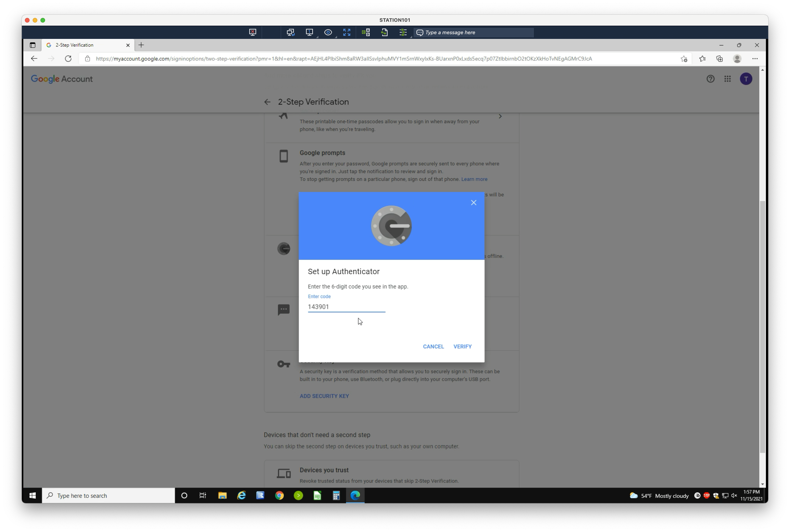Open Google apps grid menu
The width and height of the screenshot is (790, 532).
(x=727, y=79)
